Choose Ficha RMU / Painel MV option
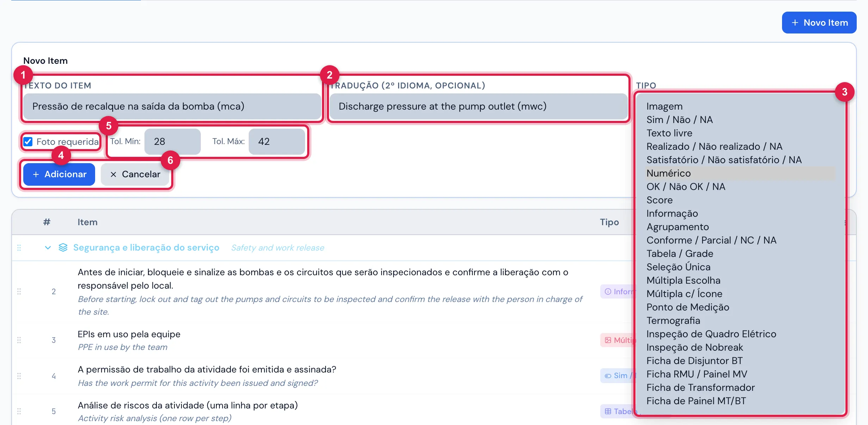The height and width of the screenshot is (425, 868). (x=740, y=374)
